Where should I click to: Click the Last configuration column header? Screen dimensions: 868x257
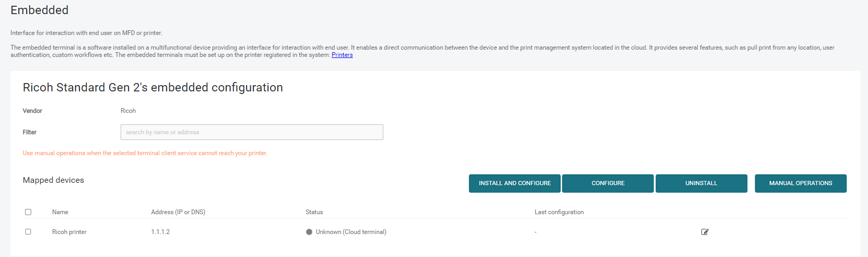(x=559, y=212)
